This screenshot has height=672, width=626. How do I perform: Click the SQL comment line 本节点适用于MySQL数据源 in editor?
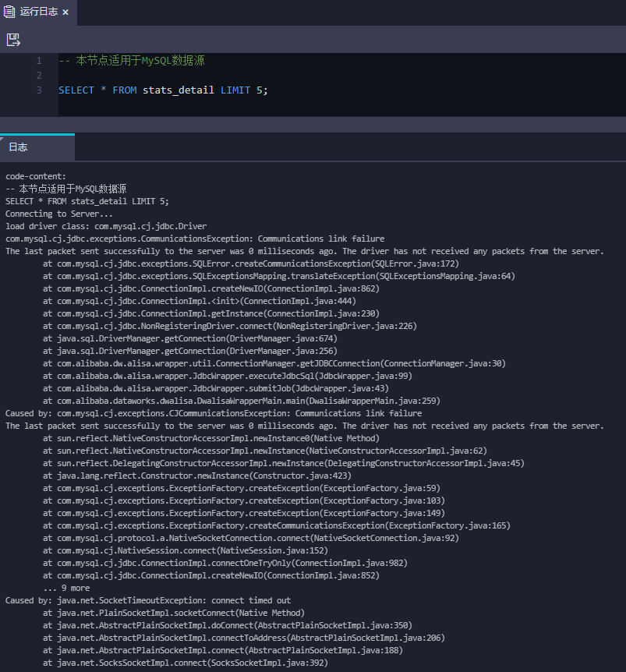point(132,61)
